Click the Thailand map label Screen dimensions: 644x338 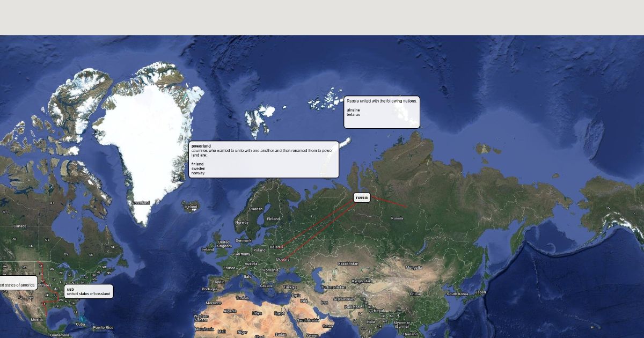click(411, 334)
